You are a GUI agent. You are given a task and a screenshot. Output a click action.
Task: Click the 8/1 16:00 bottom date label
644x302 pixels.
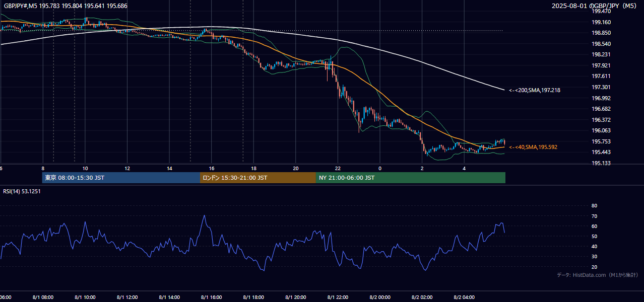[x=212, y=297]
